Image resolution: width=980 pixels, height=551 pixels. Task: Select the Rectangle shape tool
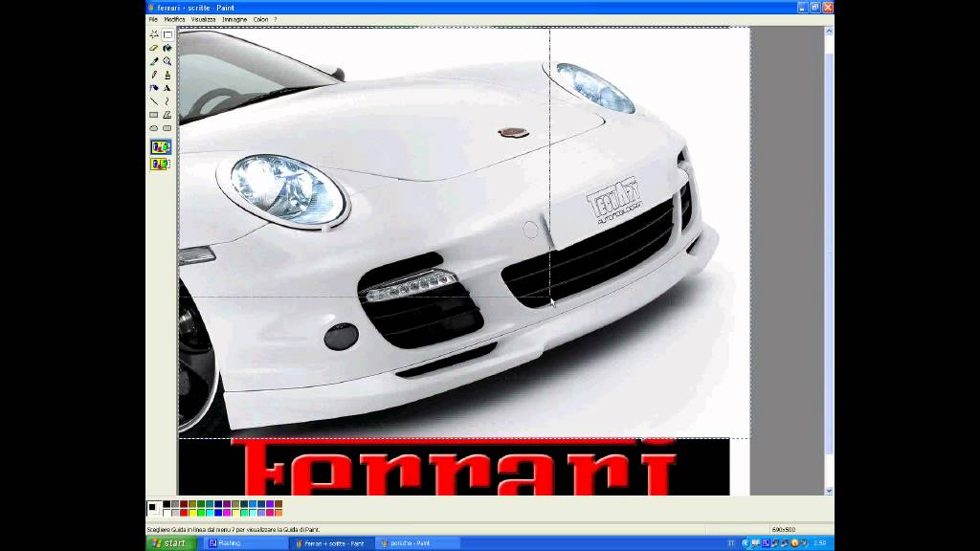(154, 115)
